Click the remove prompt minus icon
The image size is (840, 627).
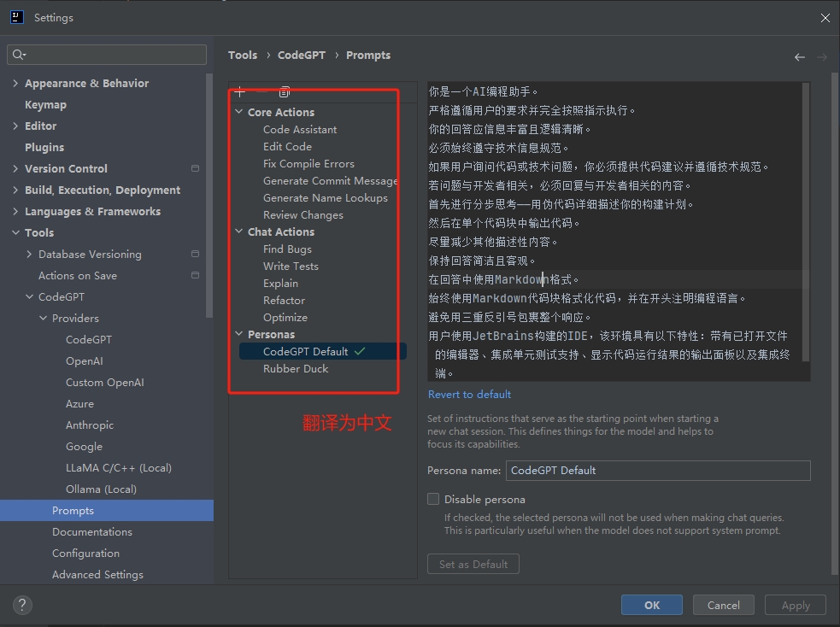tap(261, 92)
